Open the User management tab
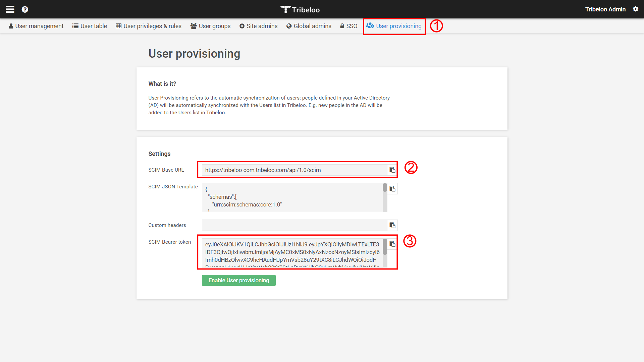Image resolution: width=644 pixels, height=362 pixels. 36,26
